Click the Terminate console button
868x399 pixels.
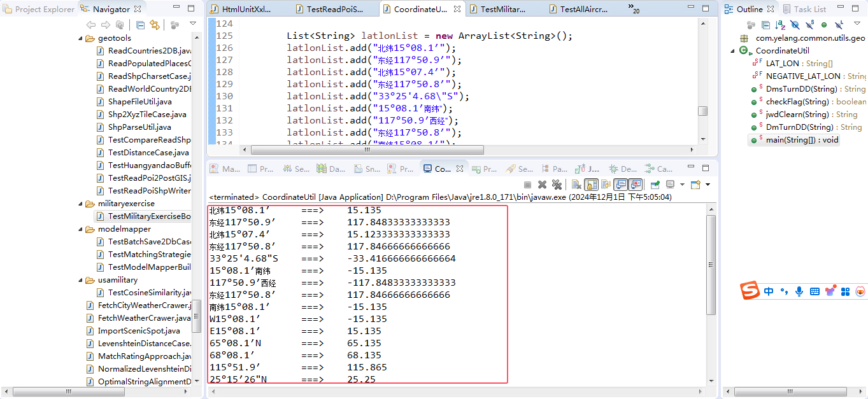pyautogui.click(x=527, y=185)
